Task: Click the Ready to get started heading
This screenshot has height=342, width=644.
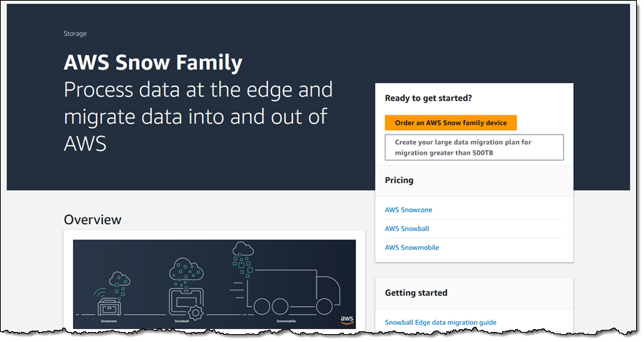Action: [x=428, y=98]
